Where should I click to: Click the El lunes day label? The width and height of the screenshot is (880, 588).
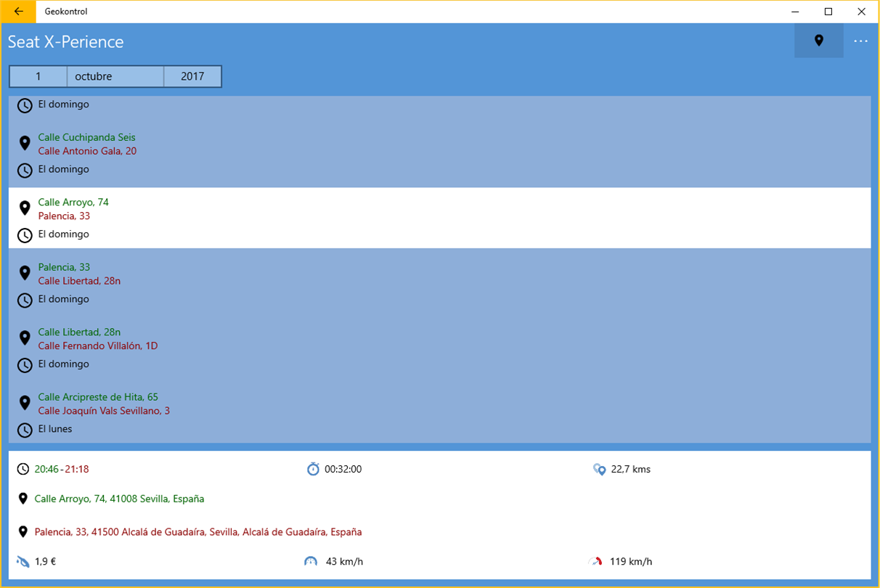pyautogui.click(x=55, y=429)
